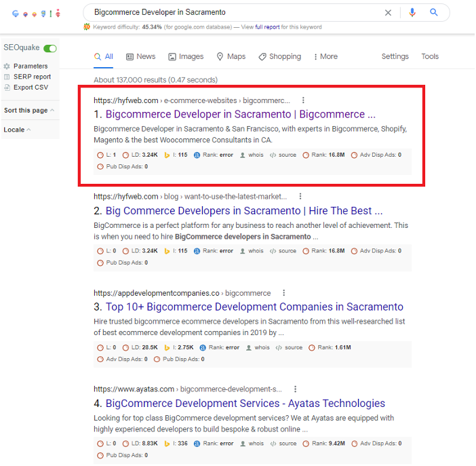This screenshot has width=476, height=466.
Task: Open result 3 Top 10+ Bigcommerce Development Companies
Action: (254, 307)
